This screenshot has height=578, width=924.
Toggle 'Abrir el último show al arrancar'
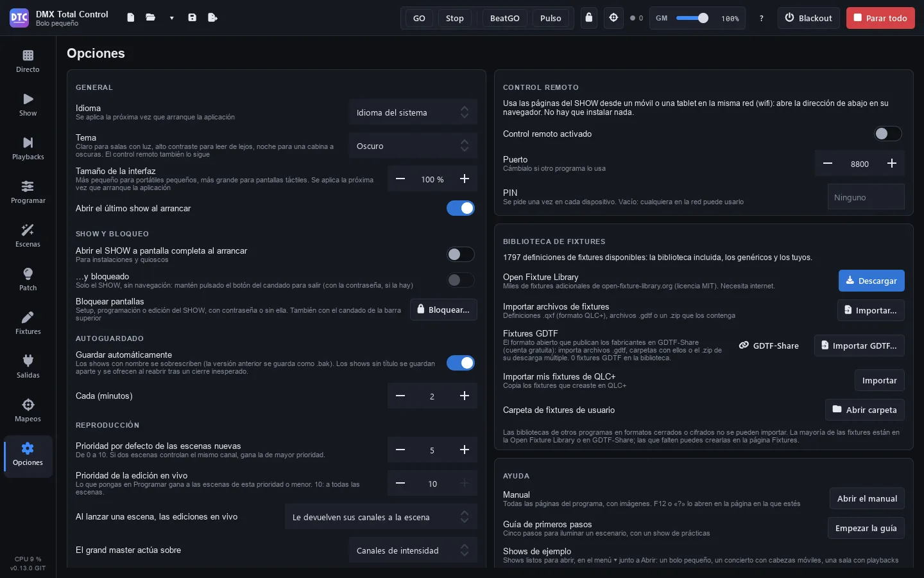(461, 208)
